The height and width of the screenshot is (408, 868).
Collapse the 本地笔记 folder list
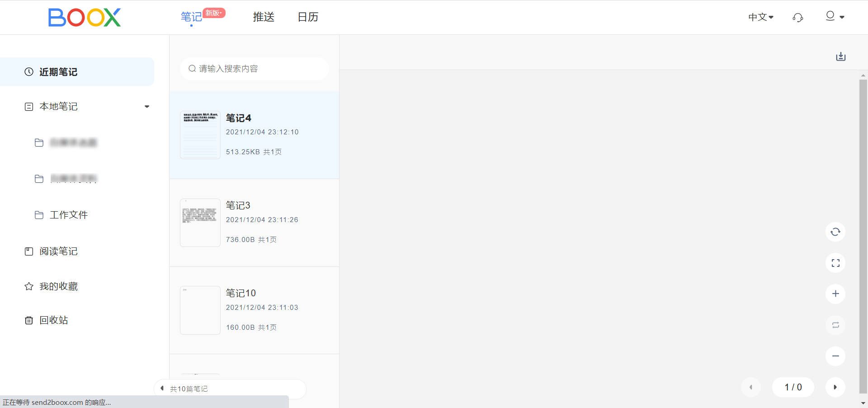(147, 106)
